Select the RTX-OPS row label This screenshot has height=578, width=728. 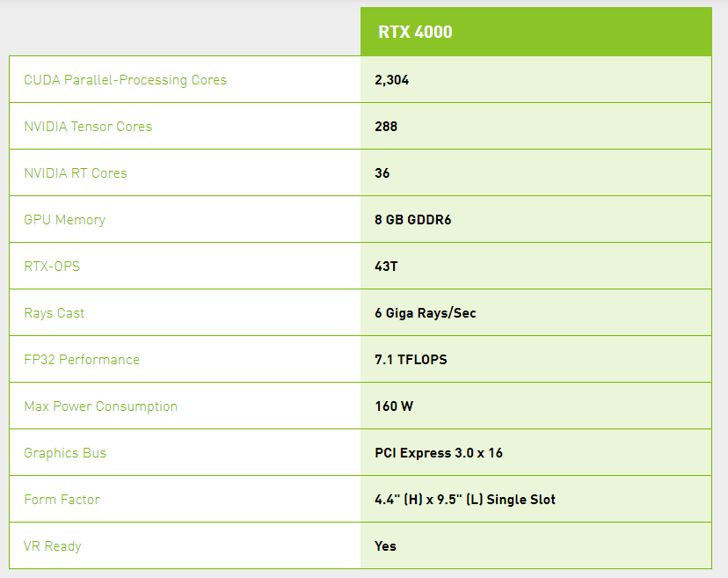(51, 266)
